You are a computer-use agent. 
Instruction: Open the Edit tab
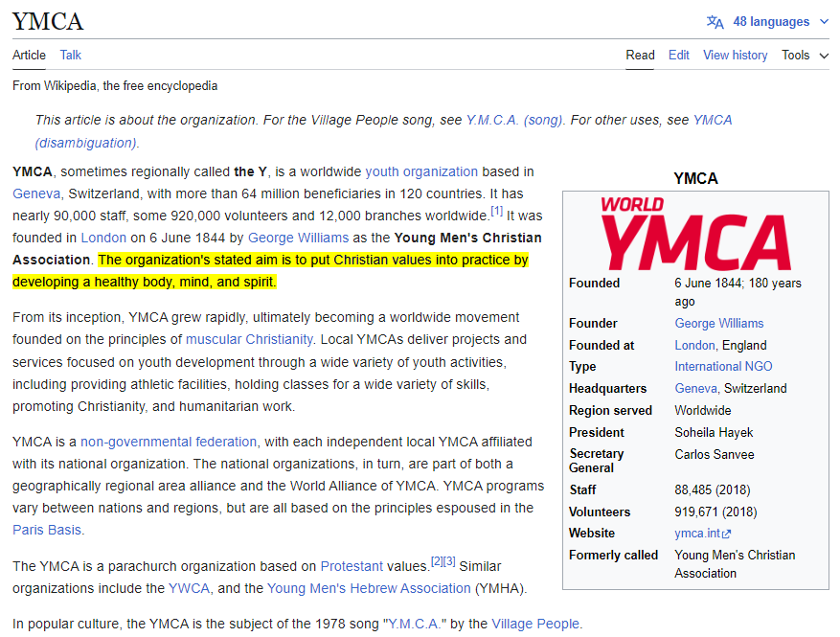679,56
